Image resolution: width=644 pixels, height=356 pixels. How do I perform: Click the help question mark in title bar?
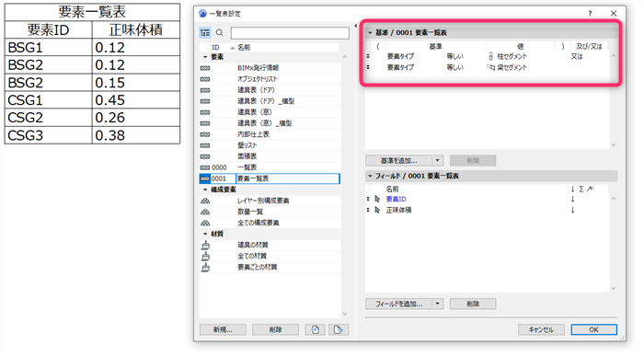pos(590,14)
